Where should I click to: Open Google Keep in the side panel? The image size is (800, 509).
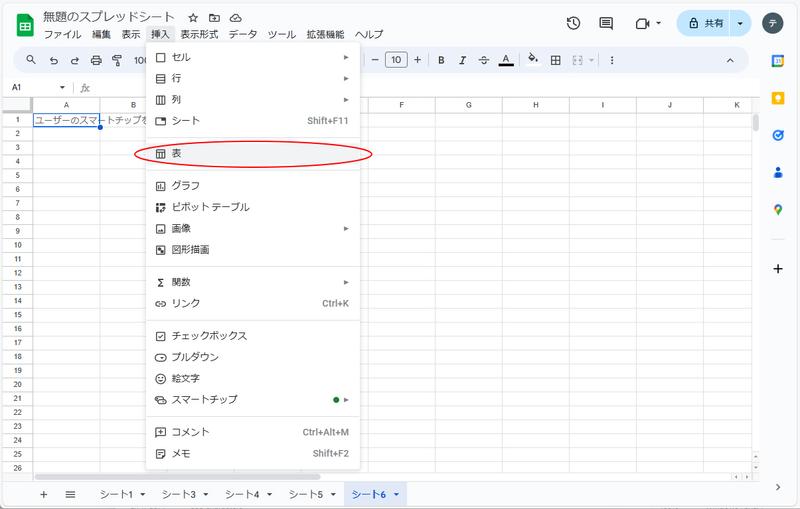778,98
